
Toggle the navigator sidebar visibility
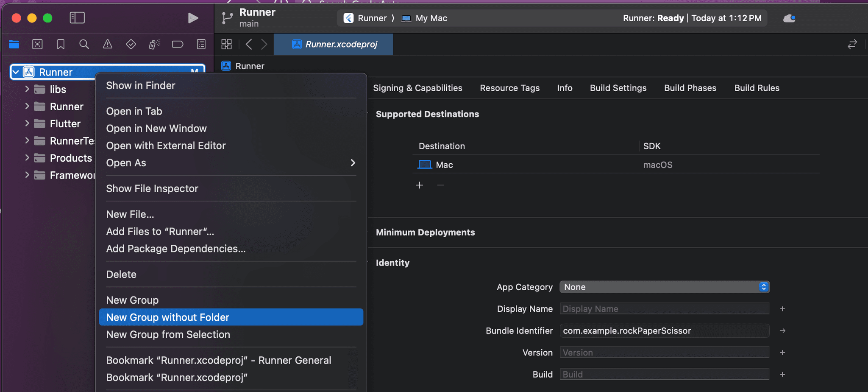point(77,18)
